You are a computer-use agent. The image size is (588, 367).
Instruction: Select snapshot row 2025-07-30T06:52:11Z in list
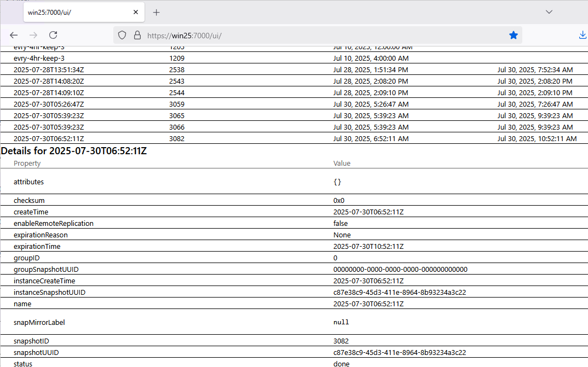tap(294, 138)
